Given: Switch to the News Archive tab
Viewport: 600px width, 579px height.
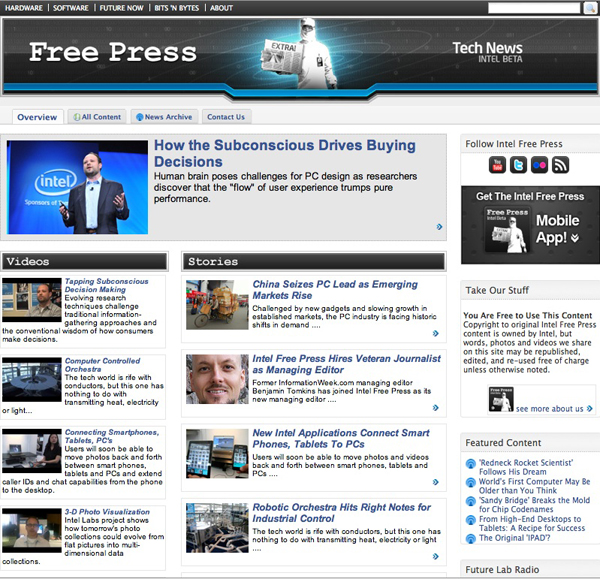Looking at the screenshot, I should tap(164, 117).
